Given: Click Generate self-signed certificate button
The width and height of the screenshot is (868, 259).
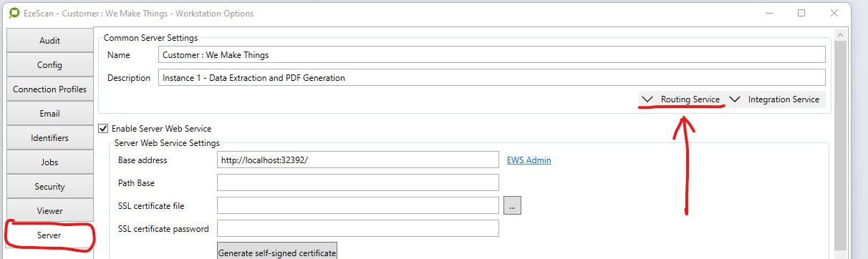Looking at the screenshot, I should (276, 253).
